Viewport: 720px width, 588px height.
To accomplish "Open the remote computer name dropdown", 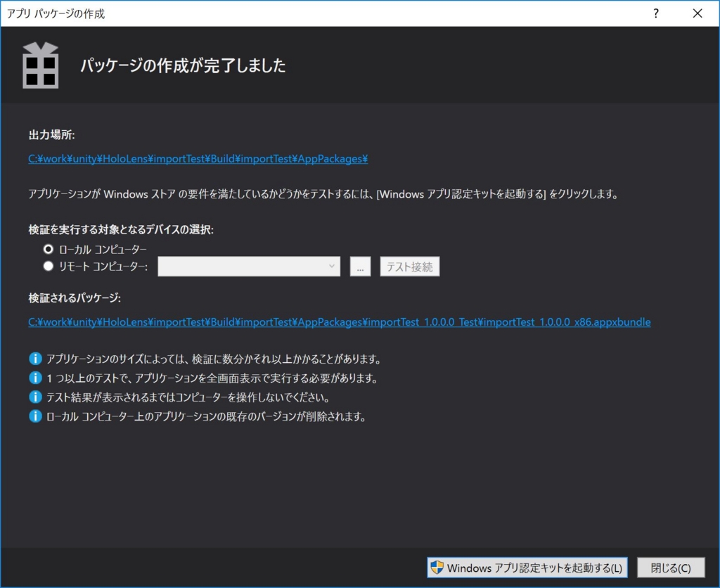I will pyautogui.click(x=249, y=267).
